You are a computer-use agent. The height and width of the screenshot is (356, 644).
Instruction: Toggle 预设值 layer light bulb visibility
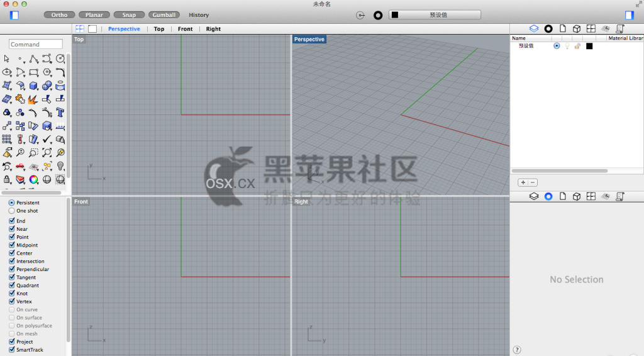[x=567, y=46]
